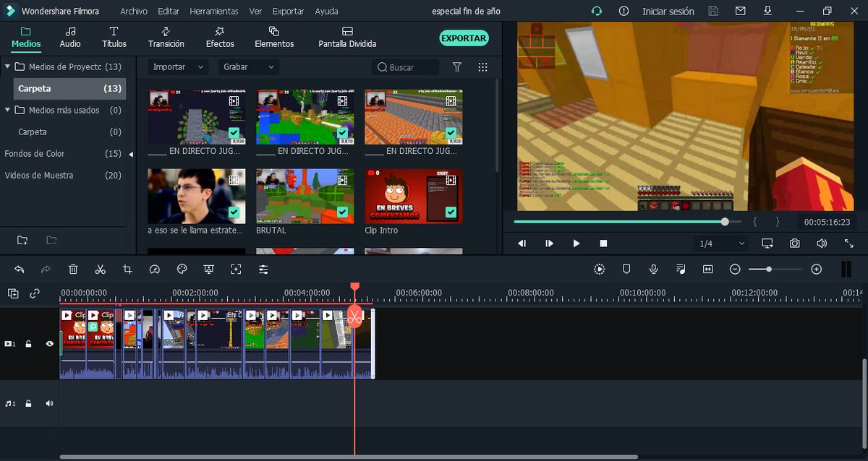Open the Herramientas menu
Image resolution: width=868 pixels, height=461 pixels.
click(x=214, y=12)
